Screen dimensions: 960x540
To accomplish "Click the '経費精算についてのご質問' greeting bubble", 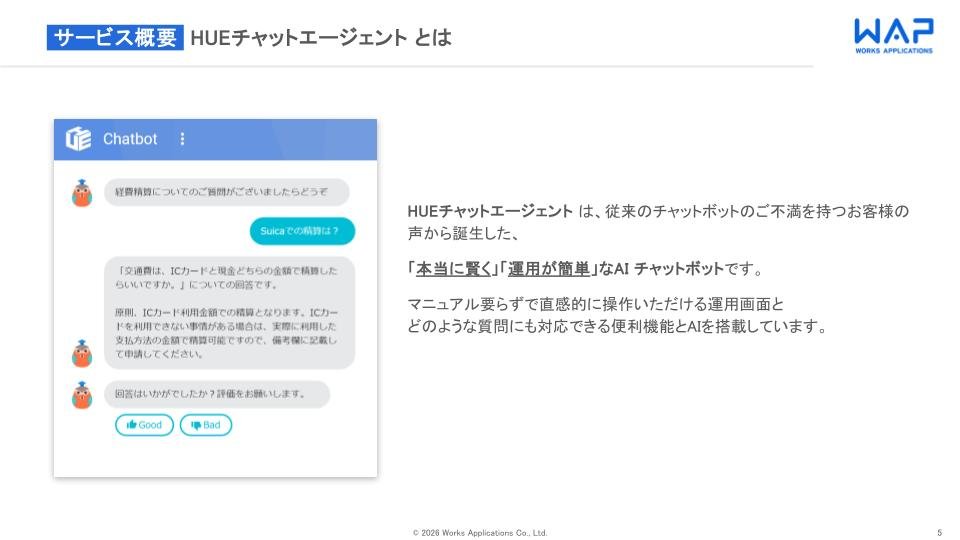I will (227, 192).
